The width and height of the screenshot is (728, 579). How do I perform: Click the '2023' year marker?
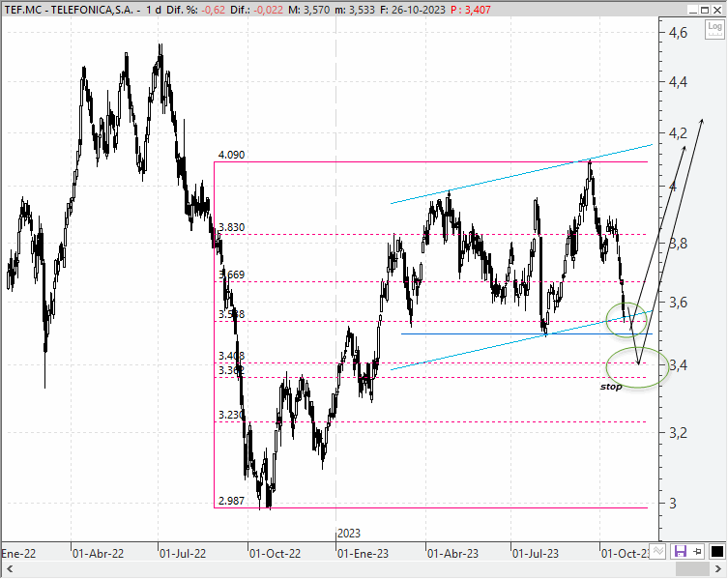349,534
